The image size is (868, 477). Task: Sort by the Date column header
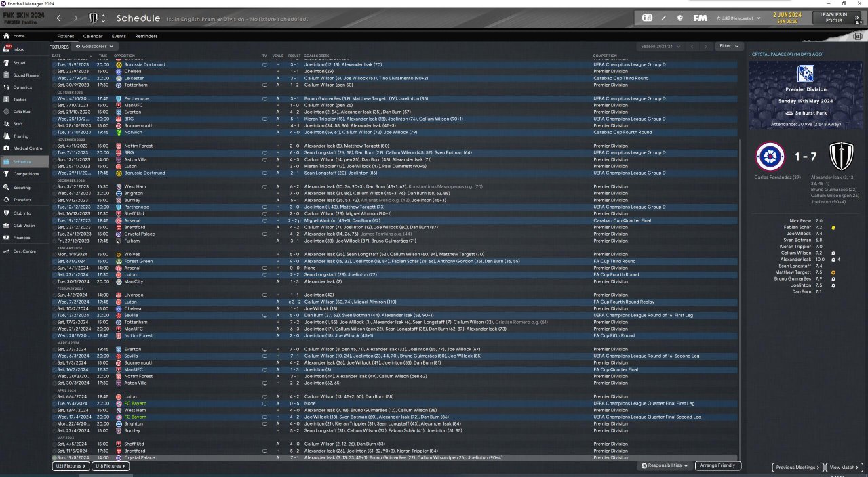pyautogui.click(x=56, y=56)
